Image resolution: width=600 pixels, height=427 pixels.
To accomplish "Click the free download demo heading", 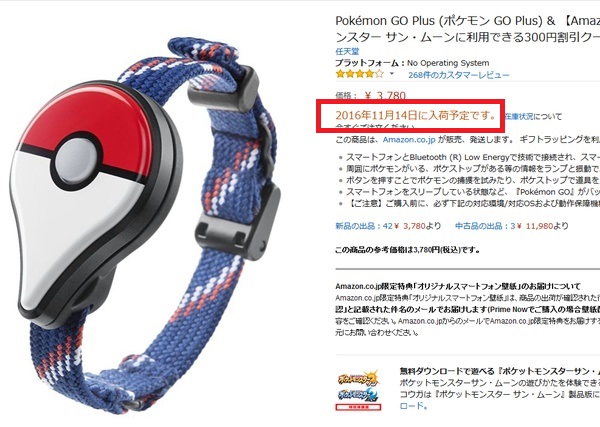I will coord(500,371).
